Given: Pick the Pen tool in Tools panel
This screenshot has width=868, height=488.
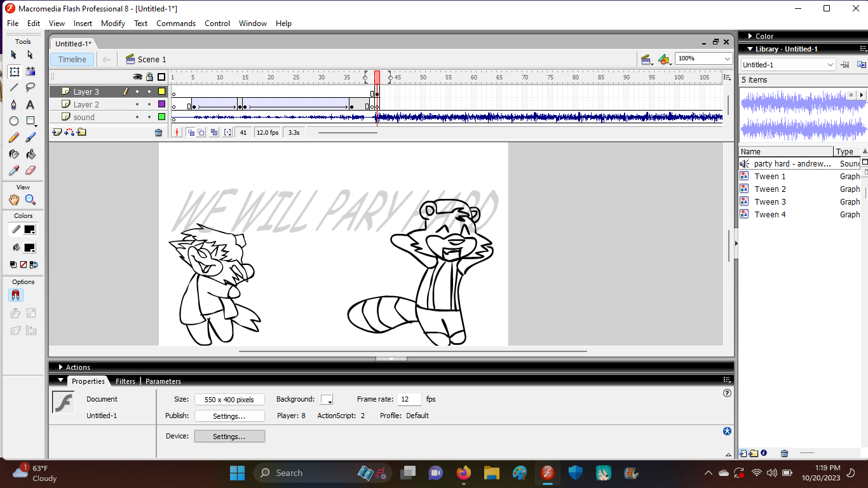Looking at the screenshot, I should (14, 104).
